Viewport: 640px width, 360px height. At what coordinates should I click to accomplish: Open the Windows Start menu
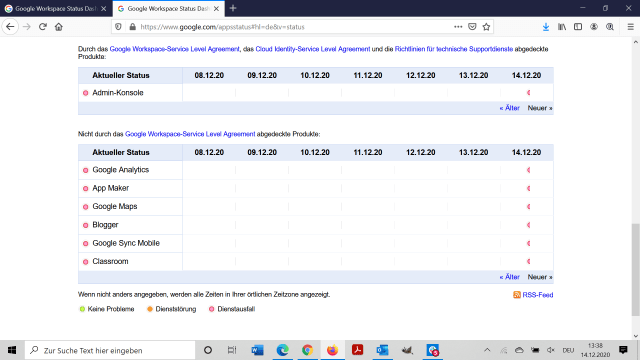coord(12,350)
